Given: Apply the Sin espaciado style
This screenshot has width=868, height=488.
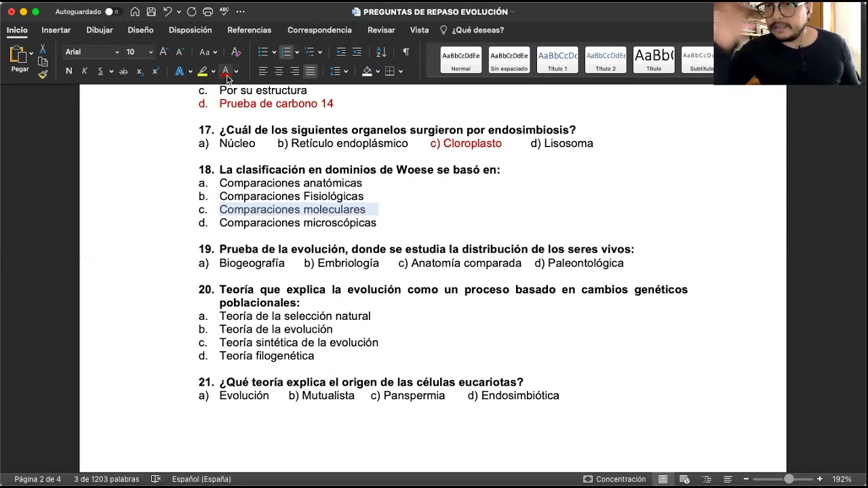Looking at the screenshot, I should coord(509,60).
